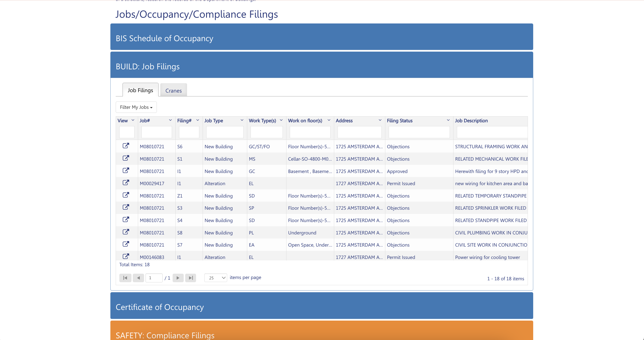Viewport: 644px width, 340px height.
Task: Go to last page of results
Action: [191, 278]
